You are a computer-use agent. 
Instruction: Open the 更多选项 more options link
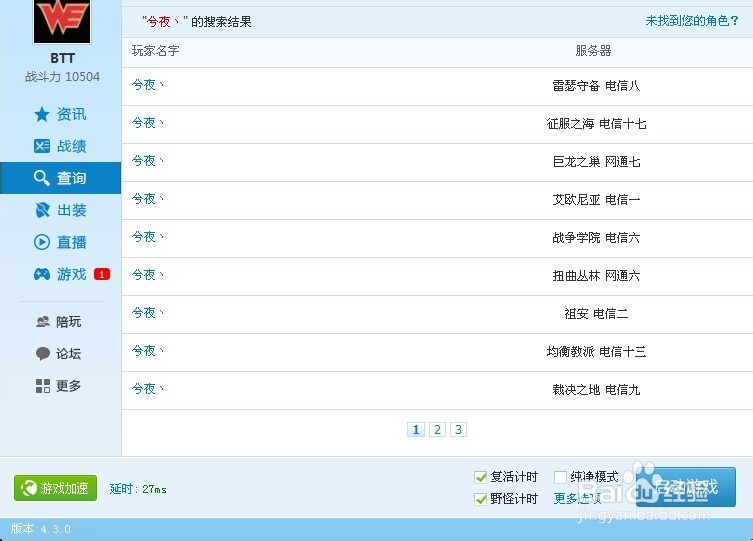[x=577, y=499]
